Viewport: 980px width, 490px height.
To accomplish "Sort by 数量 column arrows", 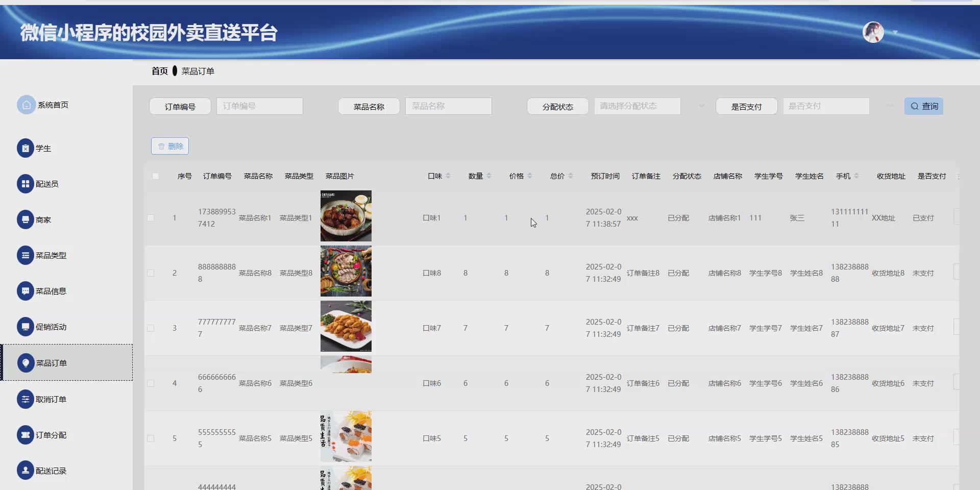I will coord(489,176).
